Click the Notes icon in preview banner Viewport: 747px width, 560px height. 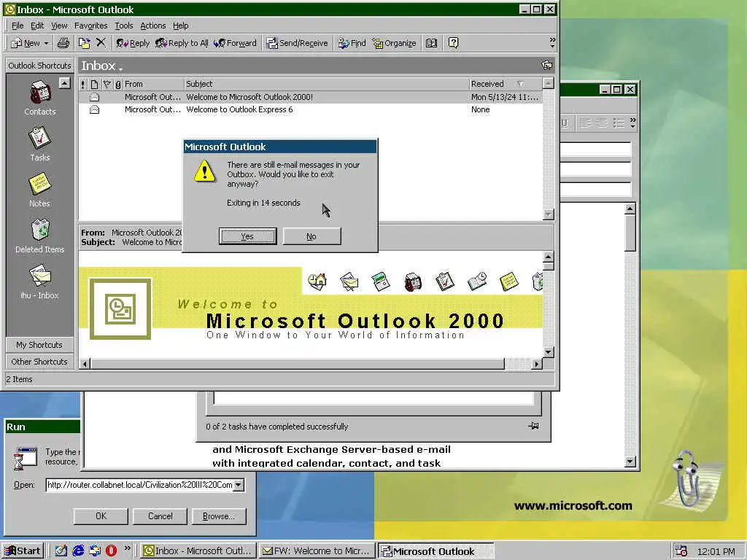coord(508,281)
